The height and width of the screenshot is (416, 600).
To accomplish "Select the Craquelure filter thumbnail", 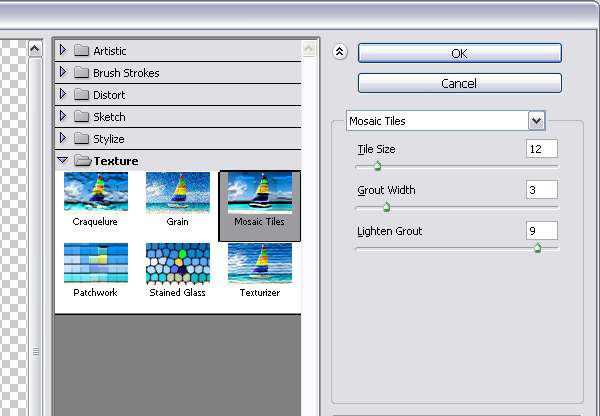I will pos(96,192).
